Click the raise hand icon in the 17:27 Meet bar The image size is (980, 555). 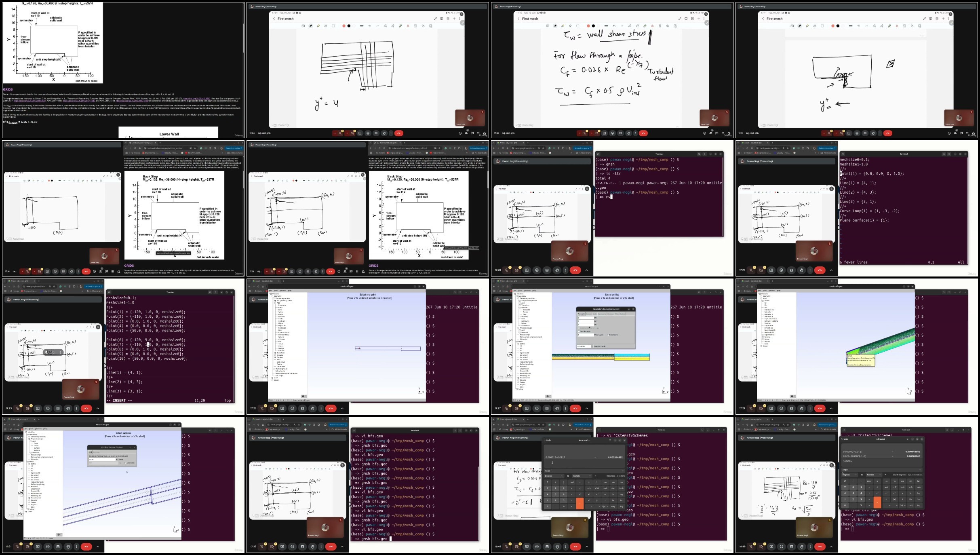[557, 408]
